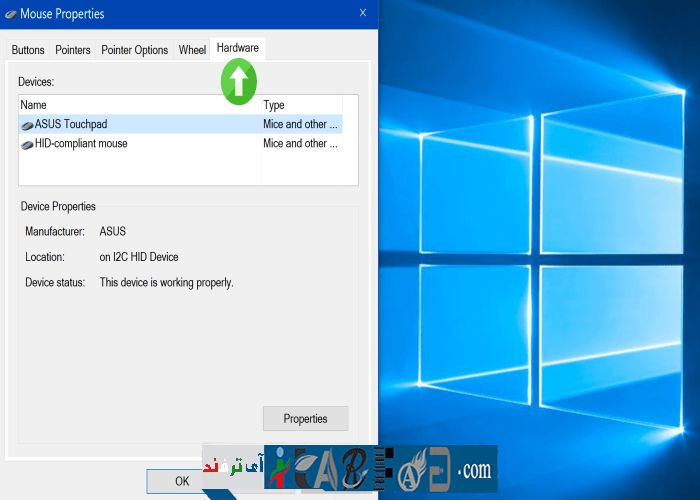The image size is (700, 500).
Task: Click the .com watermark text
Action: pos(474,469)
